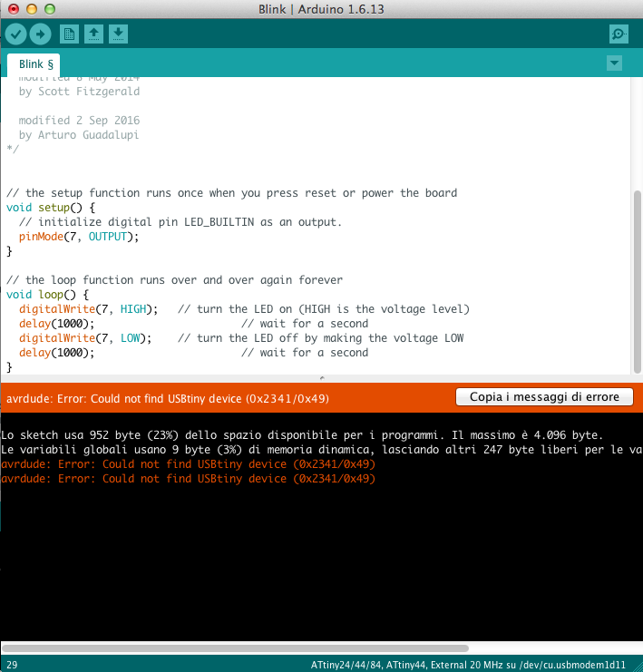
Task: Click on void loop() declaration
Action: click(47, 295)
